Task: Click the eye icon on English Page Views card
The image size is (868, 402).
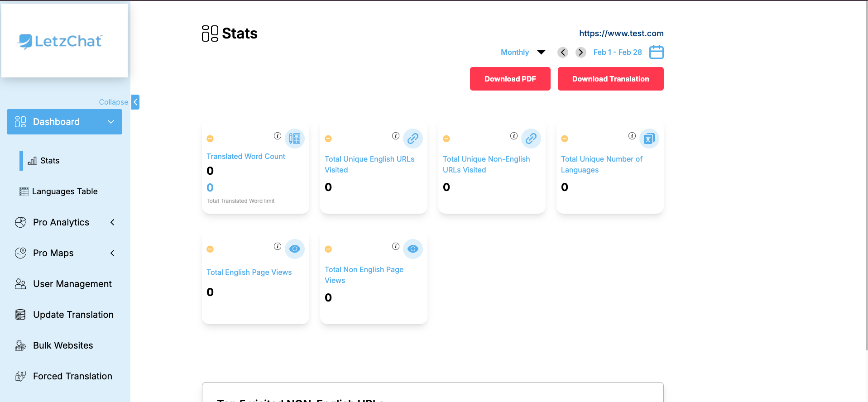Action: pos(295,249)
